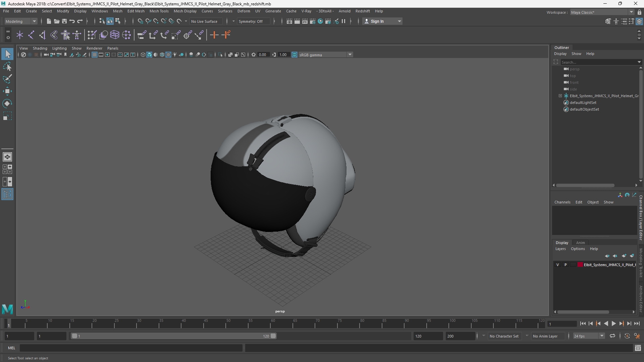Jump to start of playback range

(x=583, y=324)
